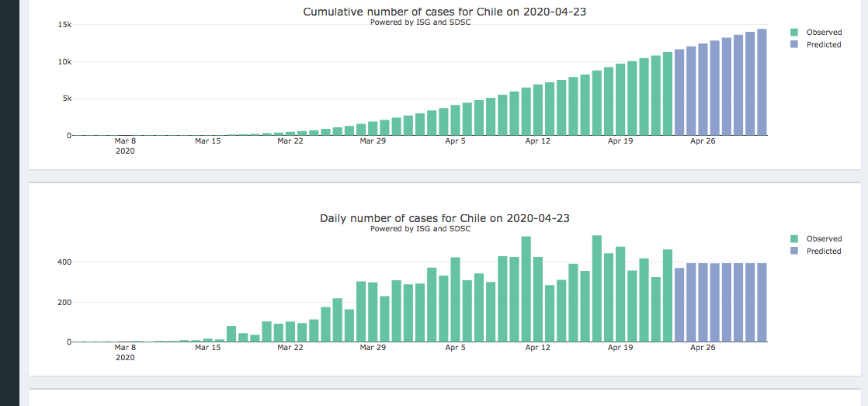Select the first blue predicted bar in cumulative chart

click(679, 92)
